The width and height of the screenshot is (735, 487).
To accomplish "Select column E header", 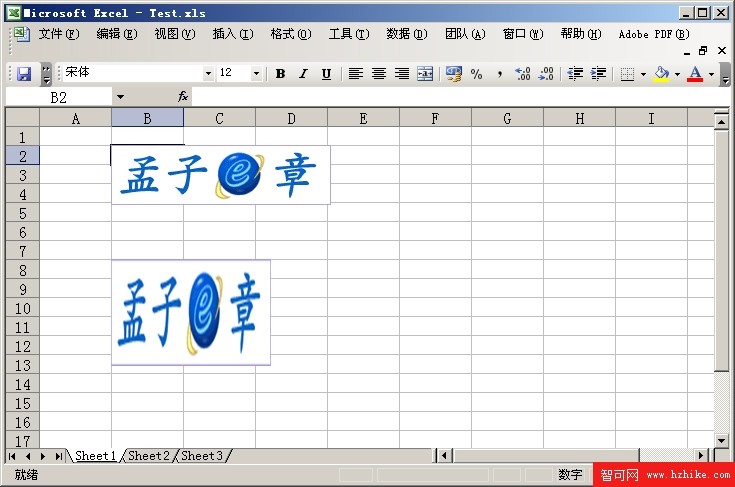I will 363,119.
